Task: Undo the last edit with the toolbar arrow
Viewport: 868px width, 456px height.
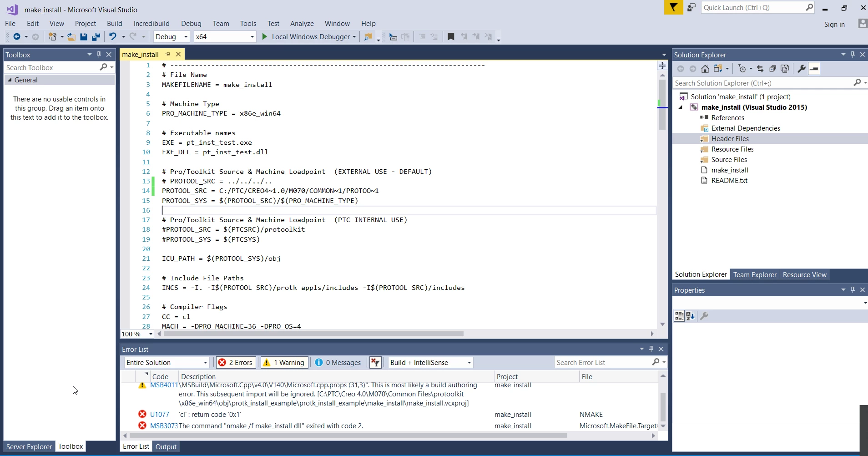Action: tap(112, 37)
